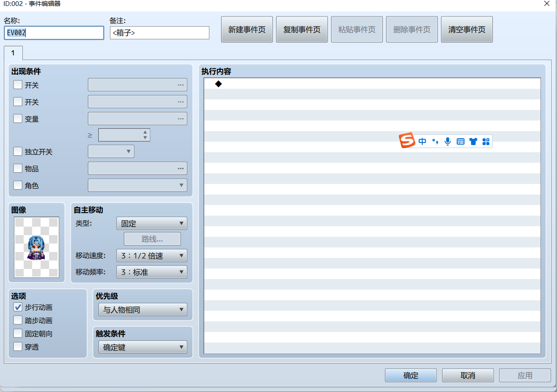The image size is (557, 392).
Task: Click 新建事件页 button
Action: tap(247, 30)
